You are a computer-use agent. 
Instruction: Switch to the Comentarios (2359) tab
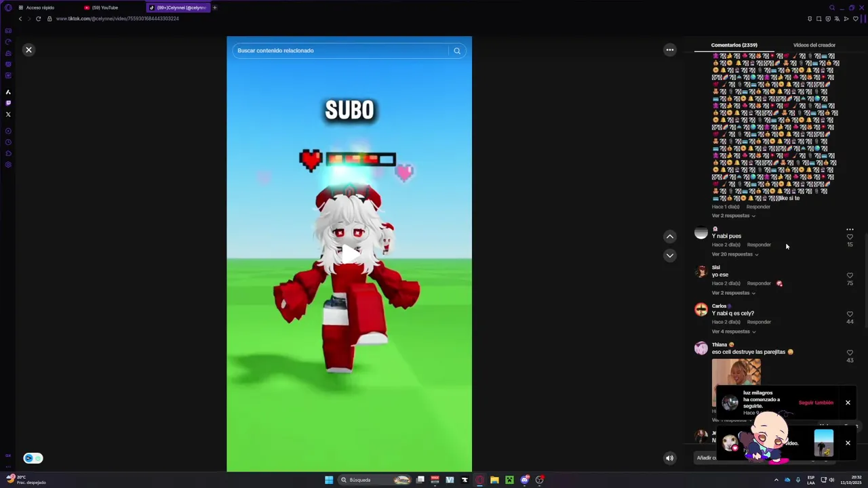[x=734, y=45]
